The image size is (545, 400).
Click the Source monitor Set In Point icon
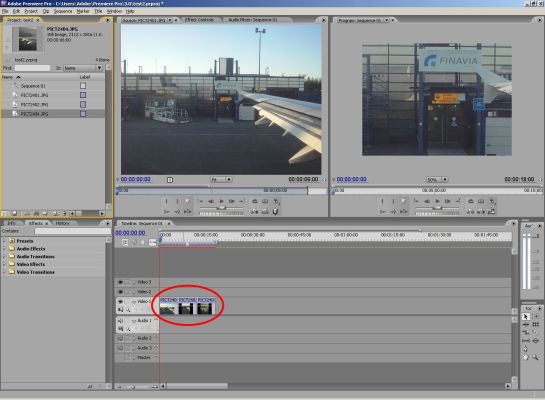(x=166, y=201)
